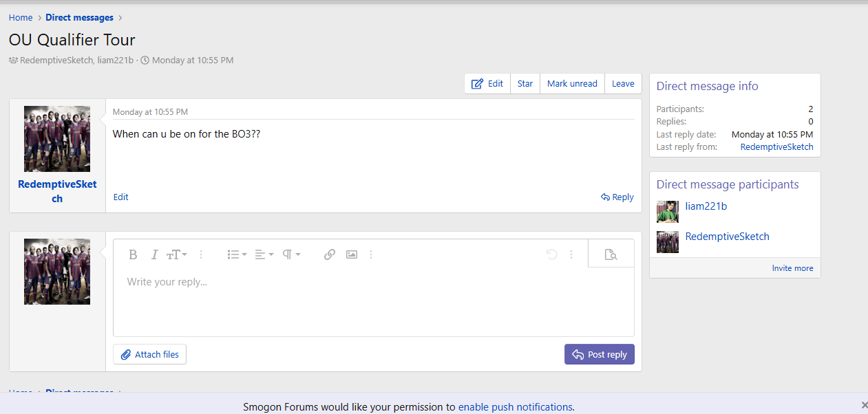Open more text options after font size
Viewport: 868px width, 414px height.
tap(201, 254)
